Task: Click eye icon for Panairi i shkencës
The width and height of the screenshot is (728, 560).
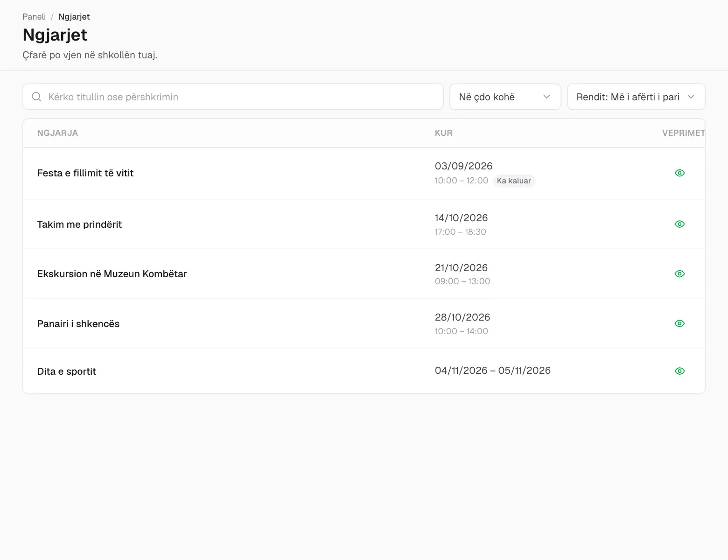Action: [679, 323]
